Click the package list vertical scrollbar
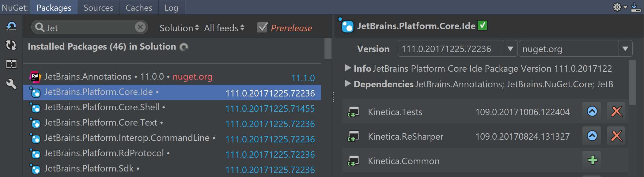 coord(328,48)
